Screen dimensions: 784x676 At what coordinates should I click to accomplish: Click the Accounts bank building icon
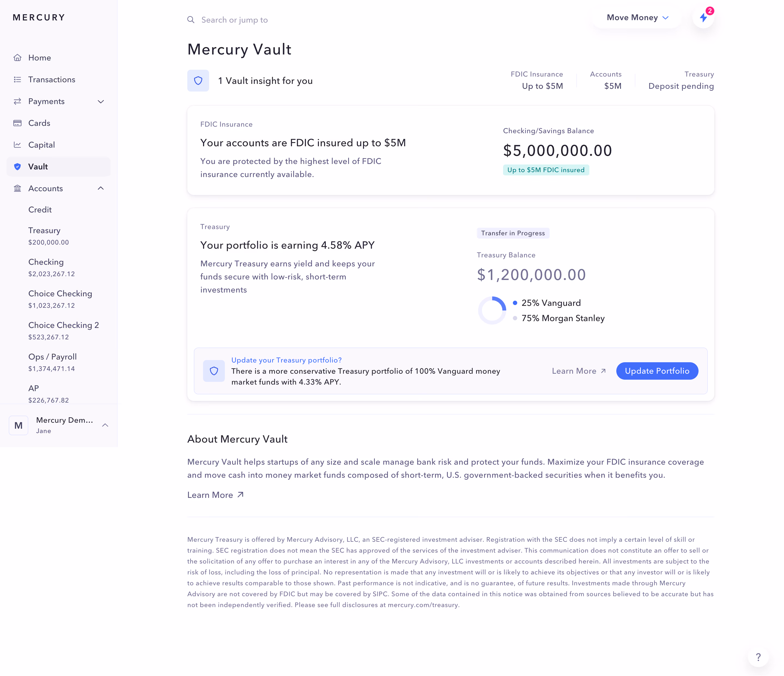coord(17,188)
